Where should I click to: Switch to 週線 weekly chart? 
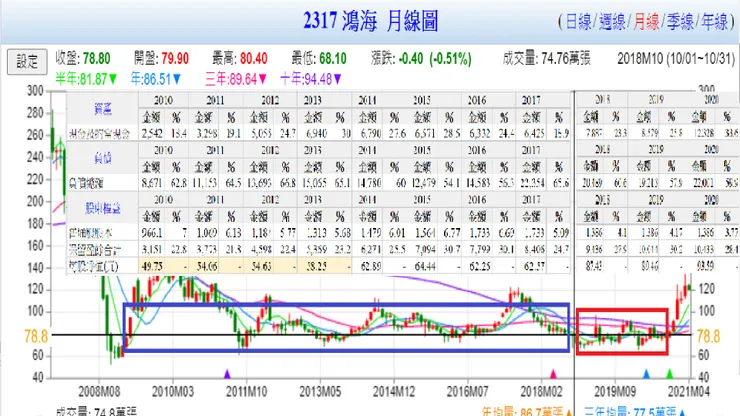(x=612, y=22)
